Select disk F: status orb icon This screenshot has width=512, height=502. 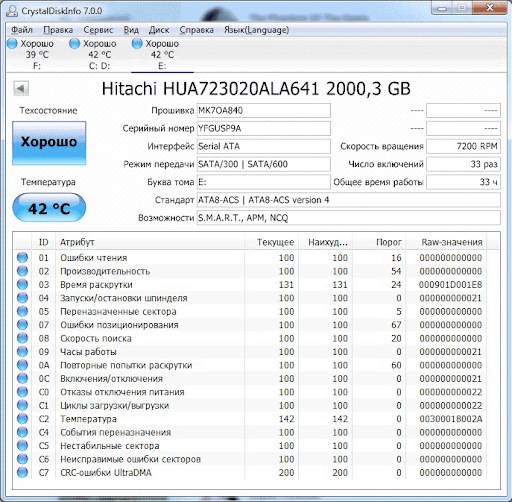point(12,43)
